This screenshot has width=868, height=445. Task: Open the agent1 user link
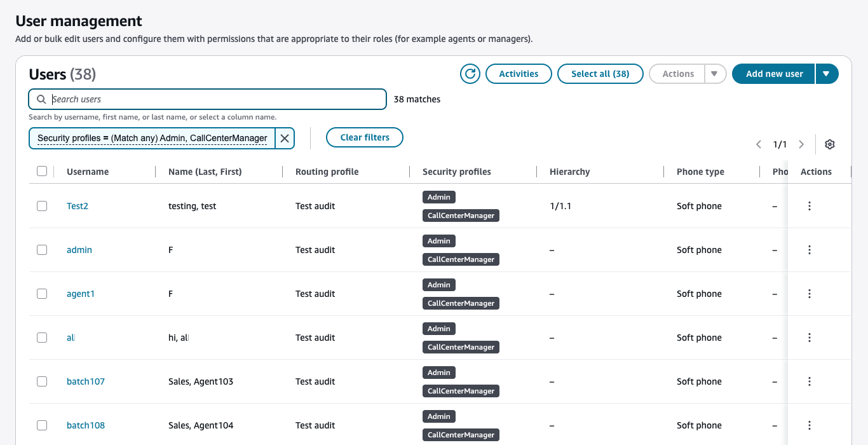[81, 294]
